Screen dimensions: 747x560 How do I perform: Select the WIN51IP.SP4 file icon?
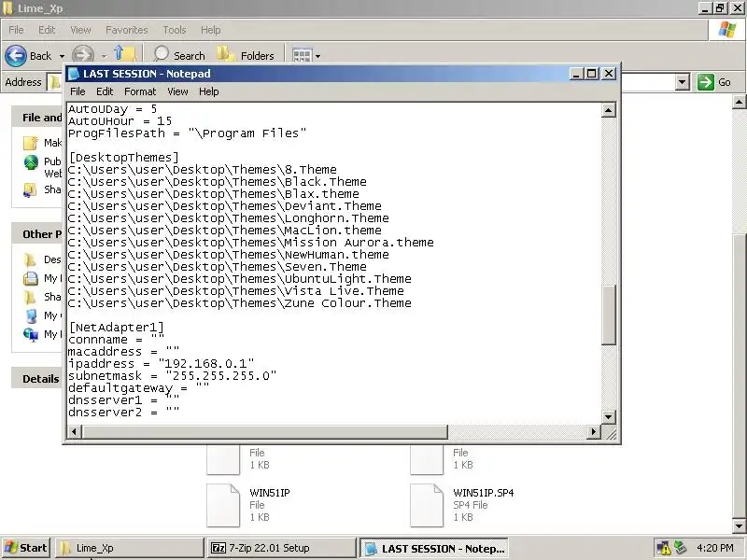pos(427,505)
